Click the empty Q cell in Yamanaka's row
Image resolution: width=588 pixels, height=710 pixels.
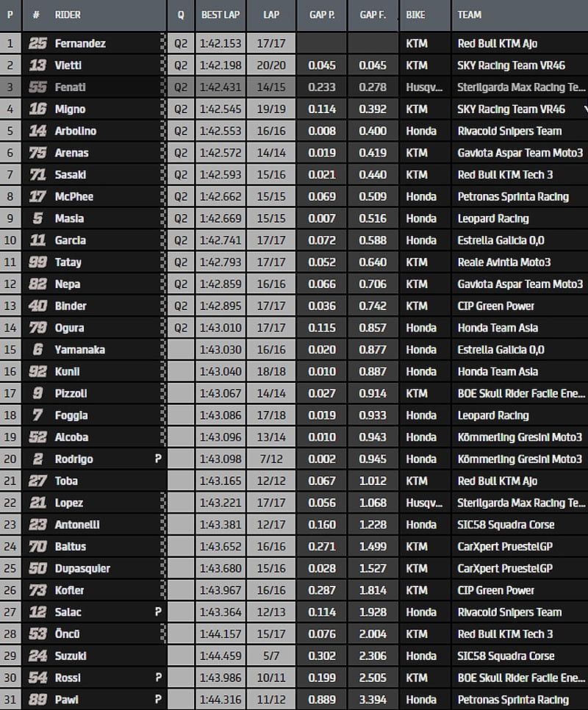pyautogui.click(x=181, y=350)
